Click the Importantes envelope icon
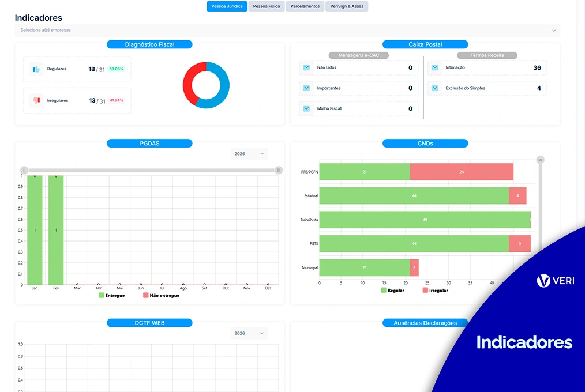Image resolution: width=585 pixels, height=392 pixels. [306, 88]
